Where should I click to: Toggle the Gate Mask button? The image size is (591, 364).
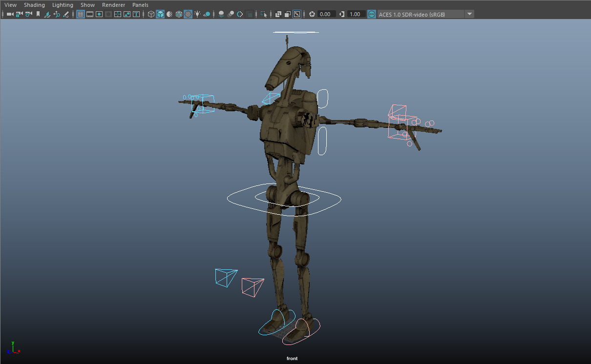pyautogui.click(x=108, y=14)
